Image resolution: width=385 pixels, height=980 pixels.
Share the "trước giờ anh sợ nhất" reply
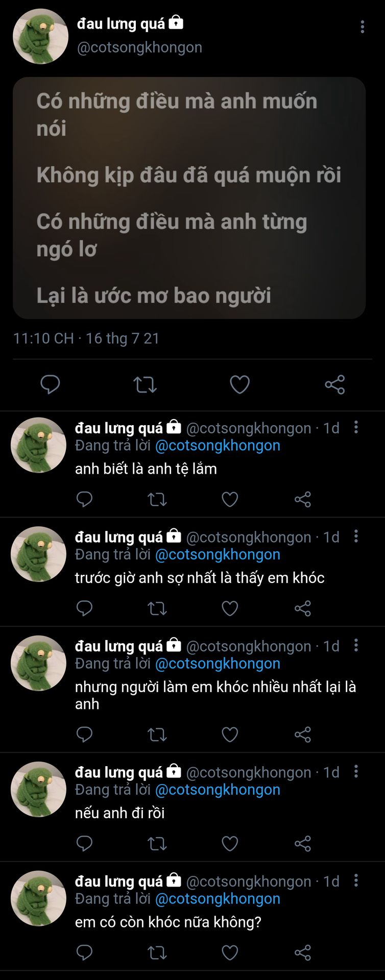tap(303, 608)
